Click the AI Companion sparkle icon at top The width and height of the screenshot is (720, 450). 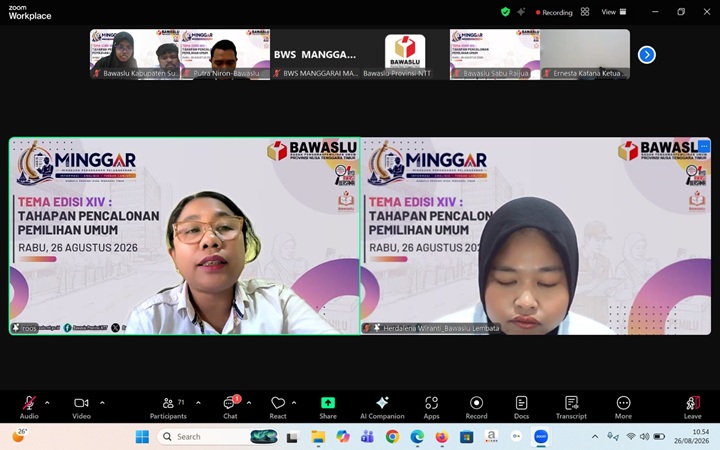[521, 12]
